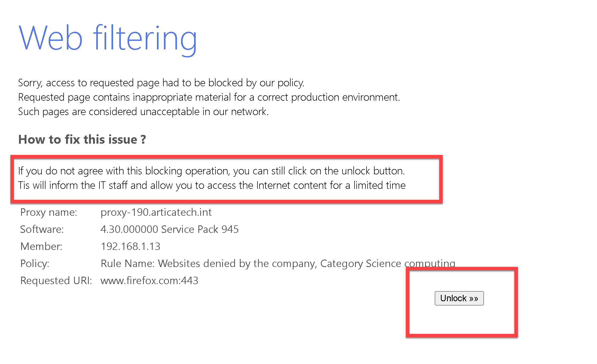Click the Unlock button
This screenshot has width=597, height=364.
click(459, 298)
